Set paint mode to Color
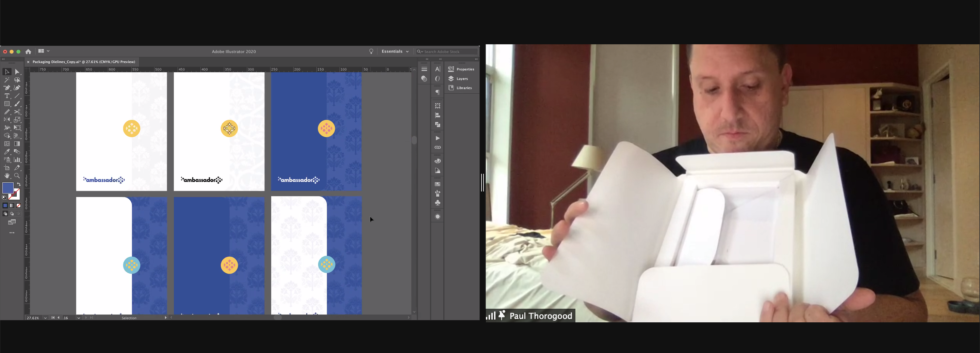Viewport: 980px width, 353px height. (5, 205)
